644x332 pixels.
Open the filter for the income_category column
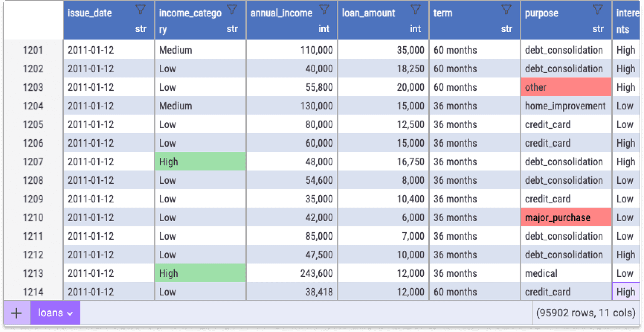(232, 9)
